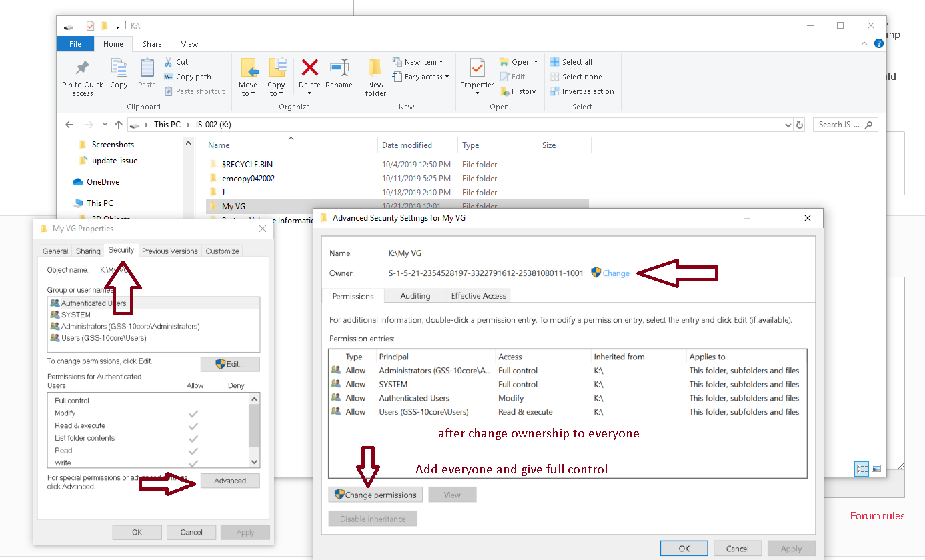Click the Cut scissors icon

tap(169, 62)
